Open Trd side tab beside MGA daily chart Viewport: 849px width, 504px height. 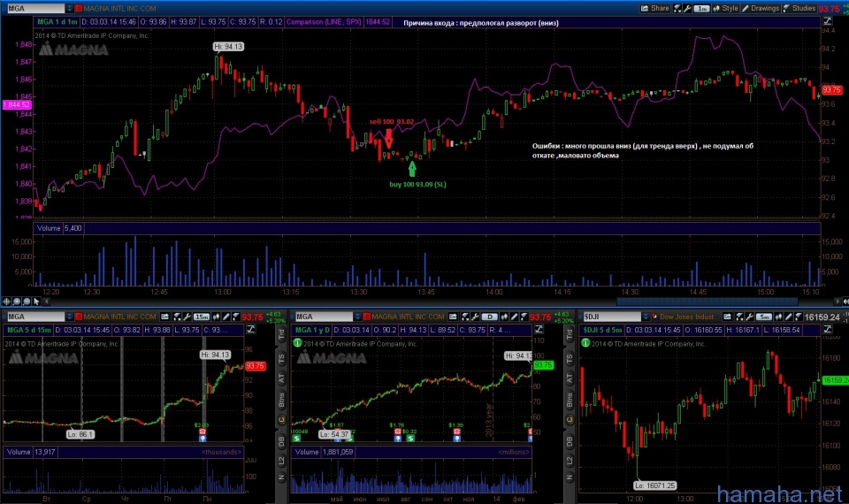569,334
